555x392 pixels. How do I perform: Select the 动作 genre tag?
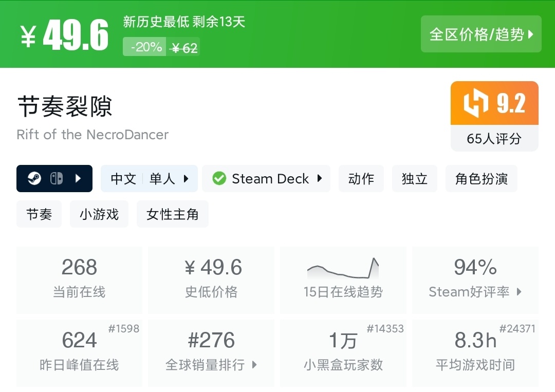[x=361, y=179]
